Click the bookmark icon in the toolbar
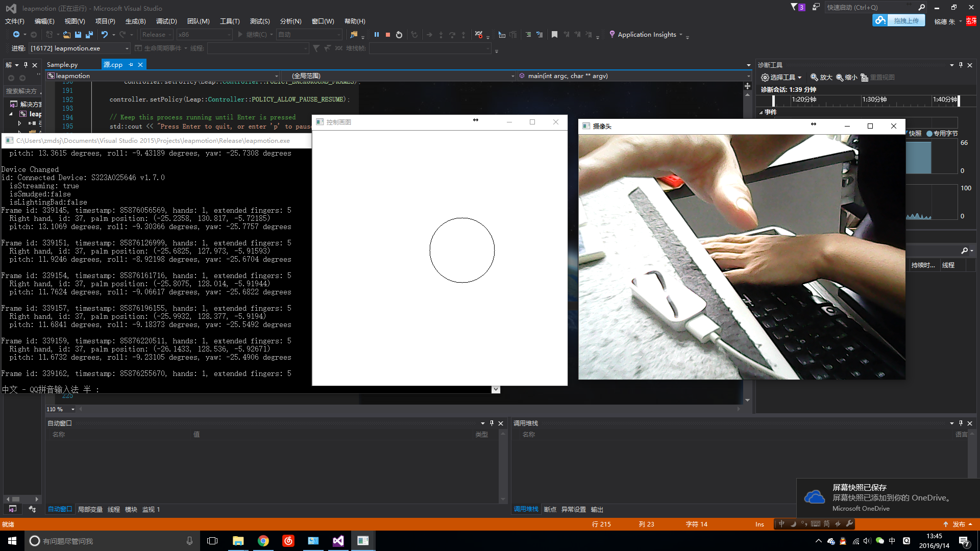 554,35
